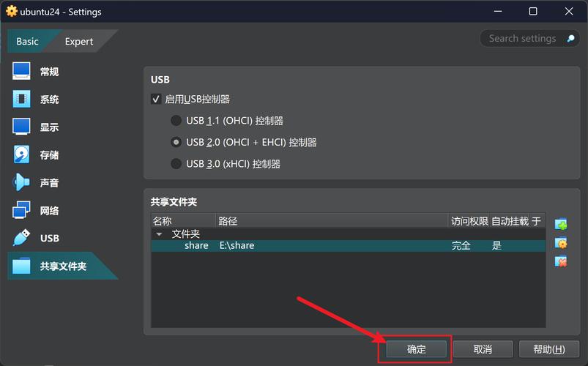Click the search magnifier icon
This screenshot has width=588, height=366.
click(x=570, y=38)
